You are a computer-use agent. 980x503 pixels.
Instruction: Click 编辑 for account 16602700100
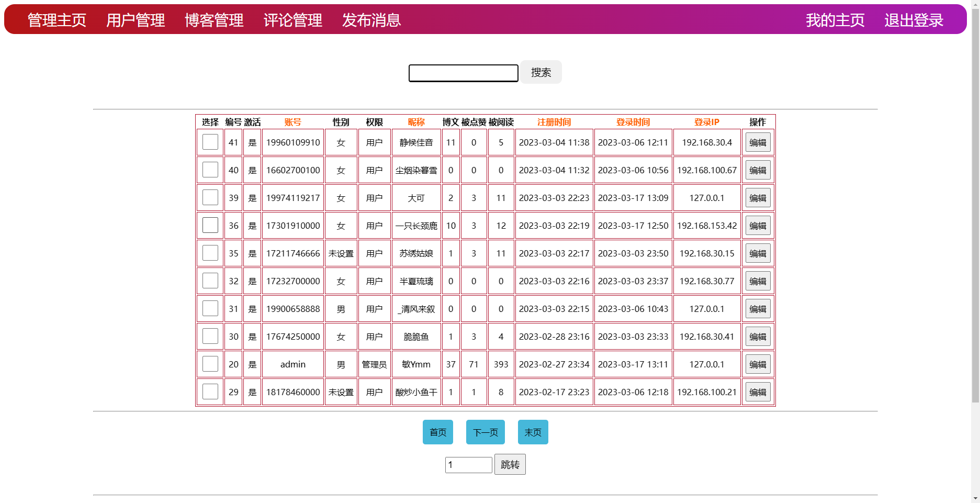[x=758, y=170]
